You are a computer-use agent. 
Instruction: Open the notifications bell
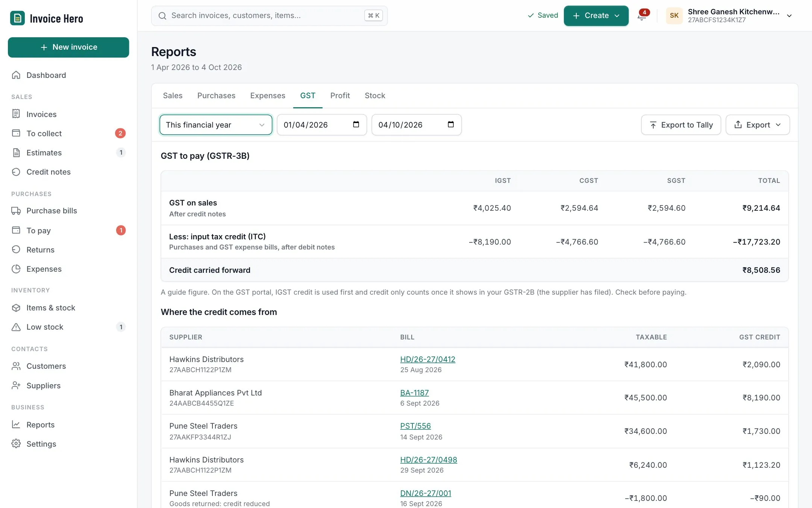click(x=642, y=15)
